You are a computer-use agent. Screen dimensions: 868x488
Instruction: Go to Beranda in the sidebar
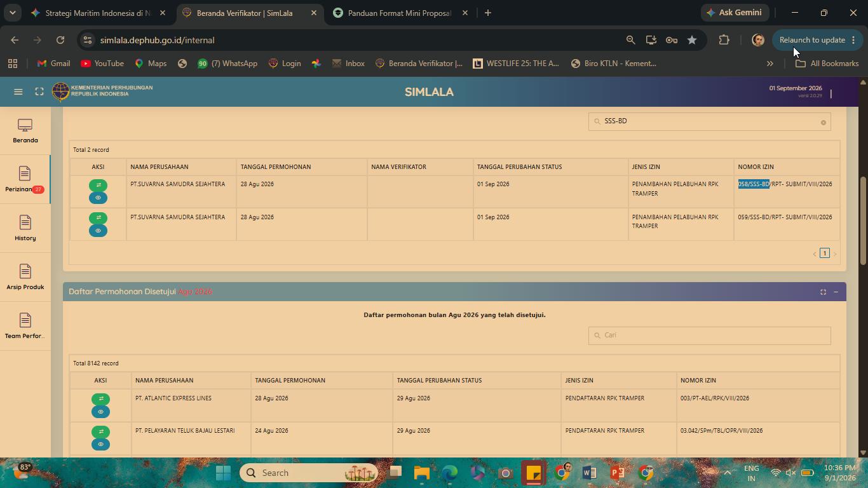point(25,131)
